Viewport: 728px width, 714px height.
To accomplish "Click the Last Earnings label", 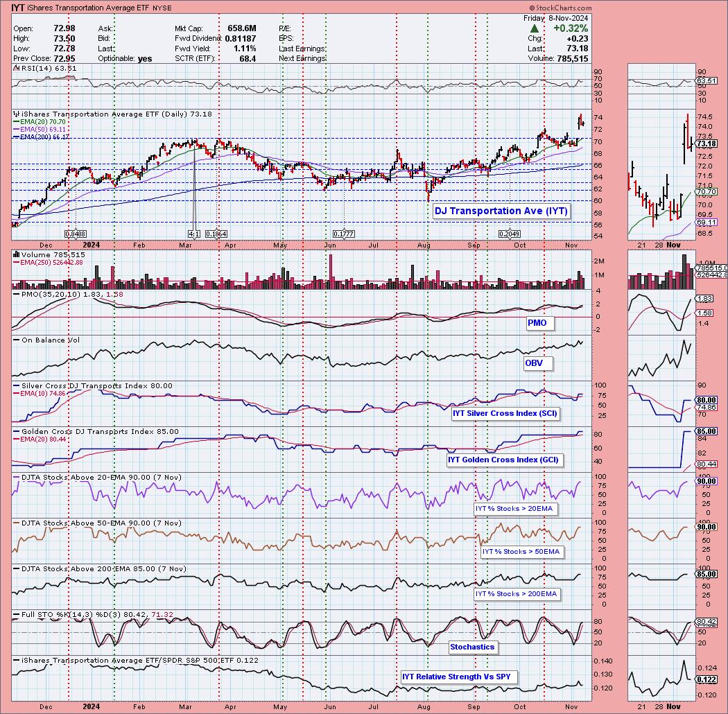I will pos(302,49).
